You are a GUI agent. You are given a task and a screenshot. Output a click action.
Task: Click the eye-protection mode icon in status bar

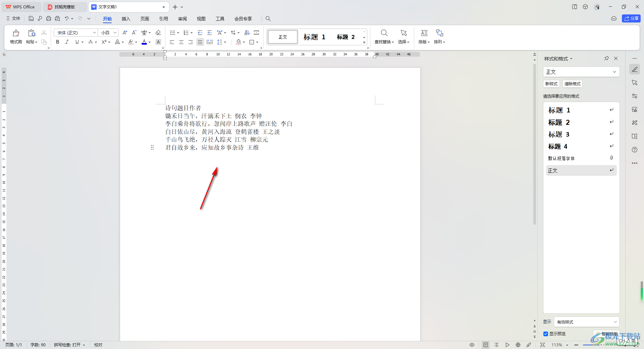(x=472, y=345)
